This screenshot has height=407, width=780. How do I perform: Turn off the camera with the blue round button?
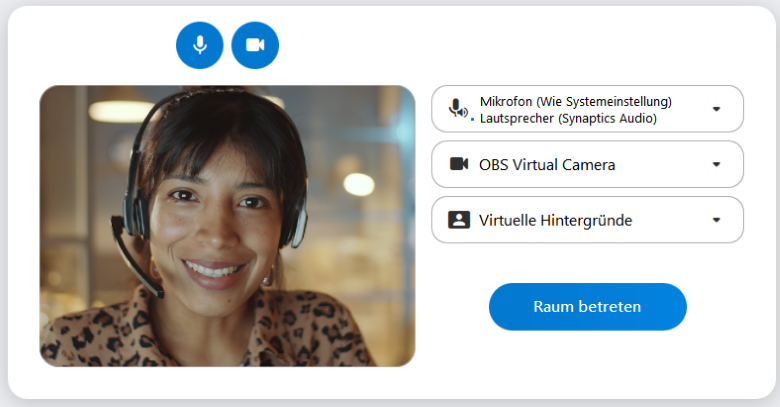255,45
